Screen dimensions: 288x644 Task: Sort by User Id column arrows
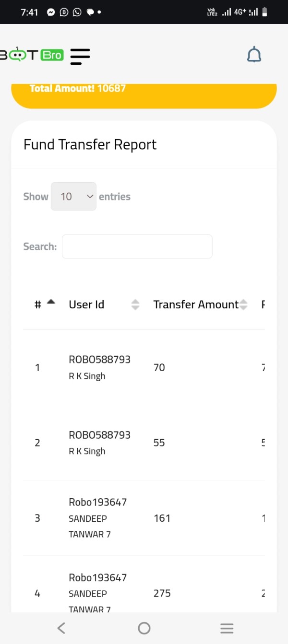point(135,304)
